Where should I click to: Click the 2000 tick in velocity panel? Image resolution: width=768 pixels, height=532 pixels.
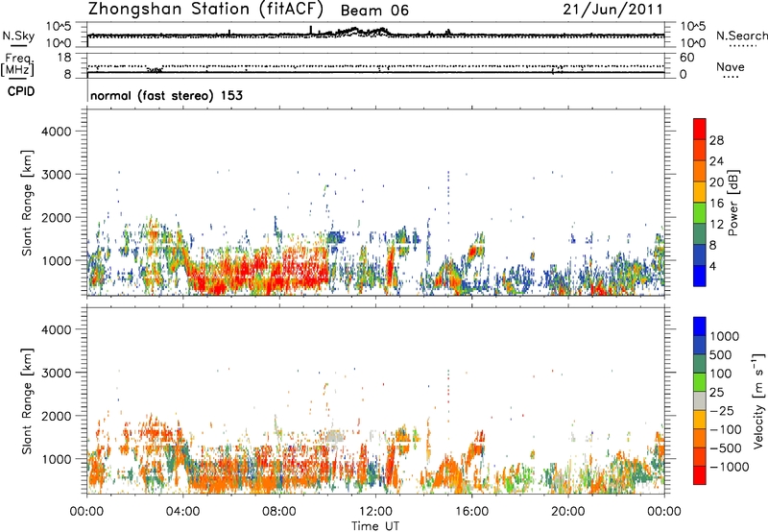pyautogui.click(x=57, y=416)
